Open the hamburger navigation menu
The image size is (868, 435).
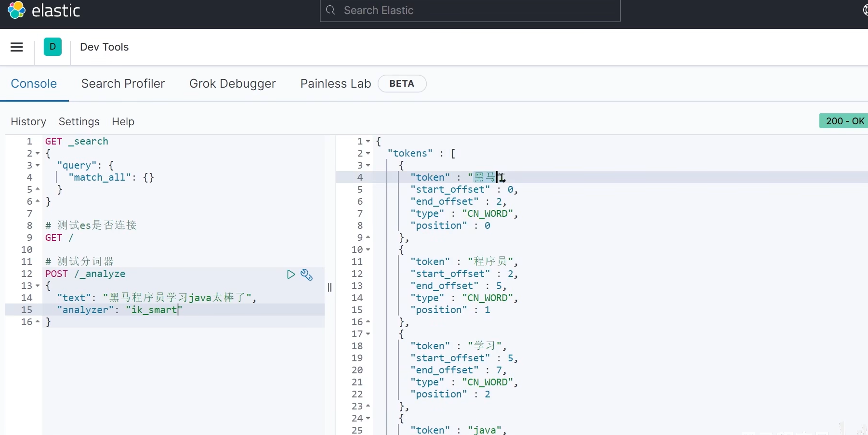tap(17, 47)
